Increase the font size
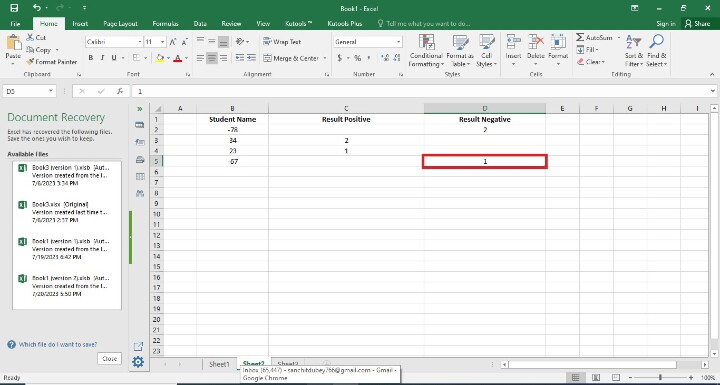Image resolution: width=720 pixels, height=385 pixels. coord(173,42)
